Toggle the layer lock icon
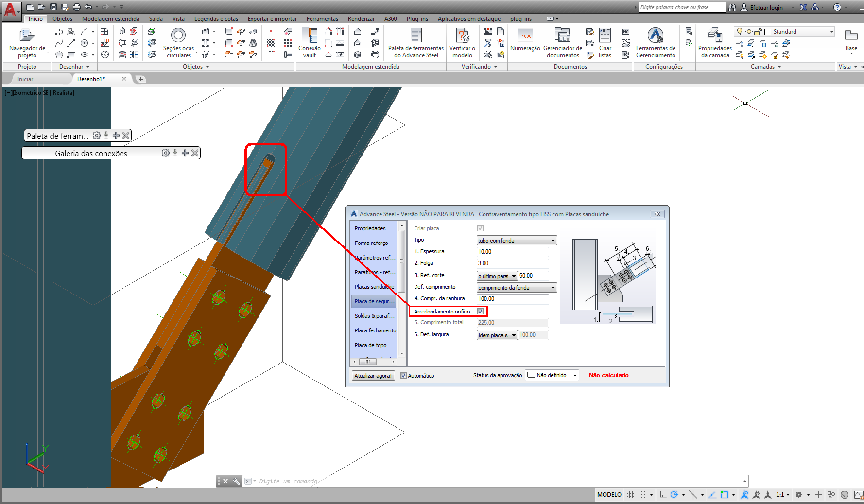The image size is (864, 504). coord(758,32)
